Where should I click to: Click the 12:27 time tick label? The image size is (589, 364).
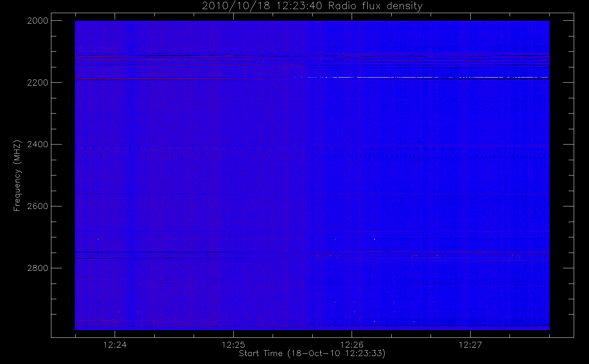pyautogui.click(x=470, y=345)
